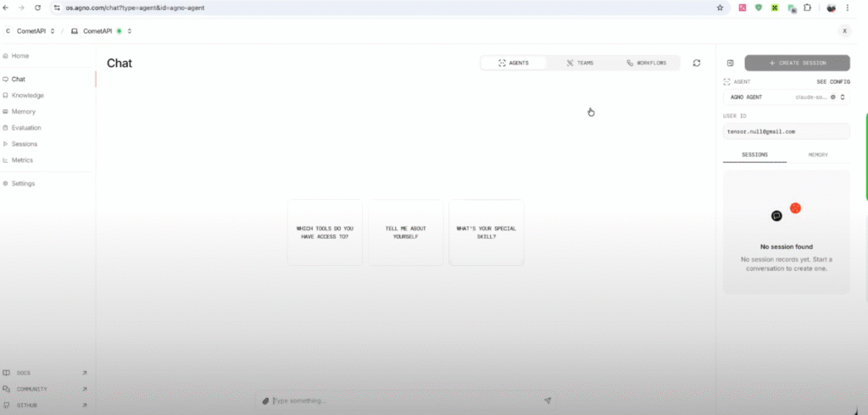Click the See Config link
Screen dimensions: 868x415
[x=832, y=81]
